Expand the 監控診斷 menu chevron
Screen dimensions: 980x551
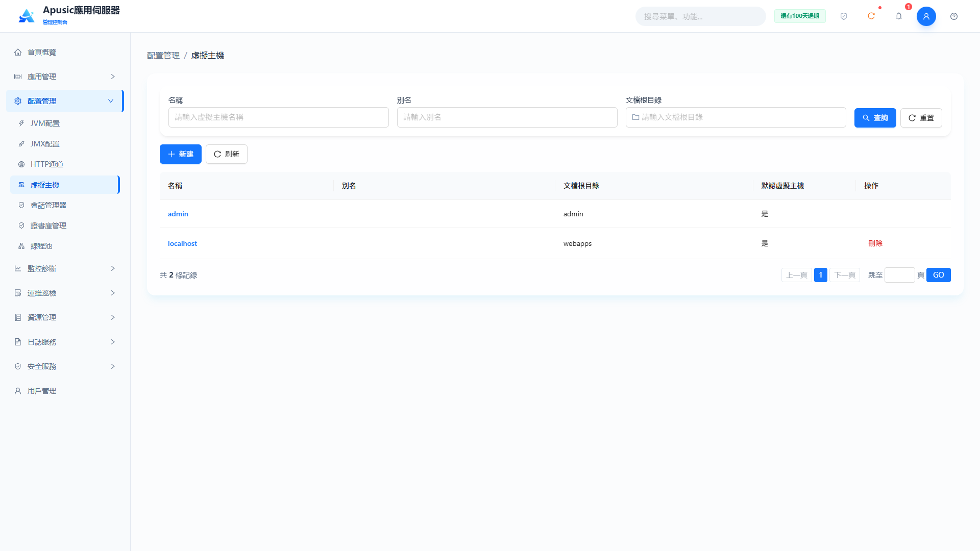(113, 268)
